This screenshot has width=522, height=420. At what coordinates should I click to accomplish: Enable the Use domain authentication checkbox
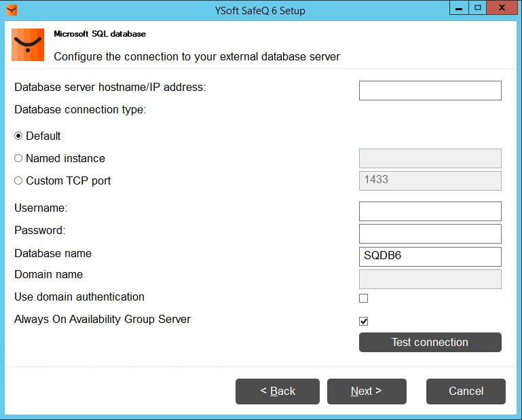click(x=364, y=298)
